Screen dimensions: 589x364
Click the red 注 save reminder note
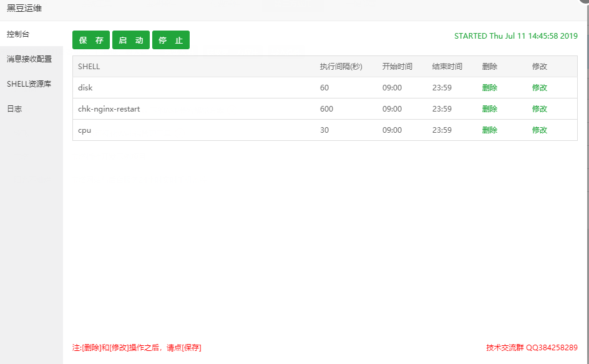tap(137, 348)
